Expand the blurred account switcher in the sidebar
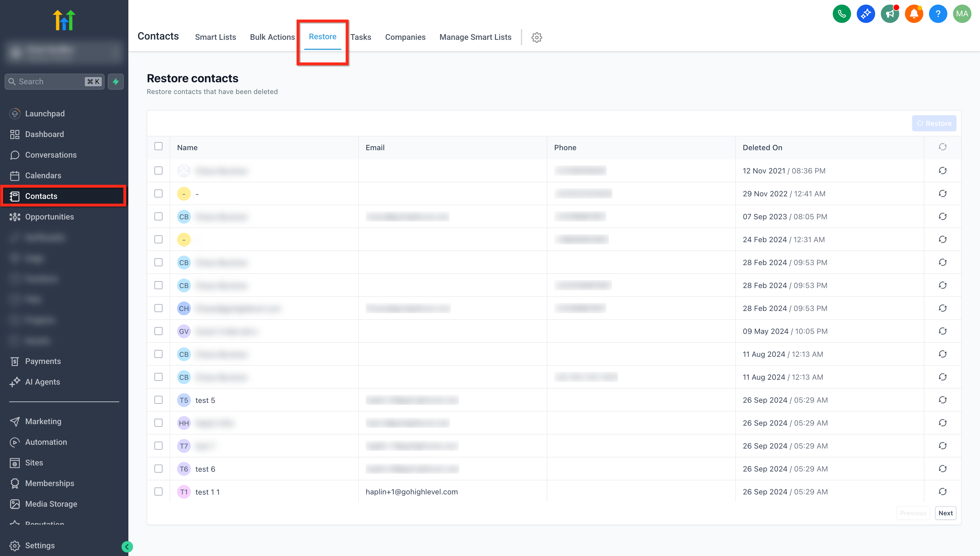The width and height of the screenshot is (980, 556). [64, 51]
